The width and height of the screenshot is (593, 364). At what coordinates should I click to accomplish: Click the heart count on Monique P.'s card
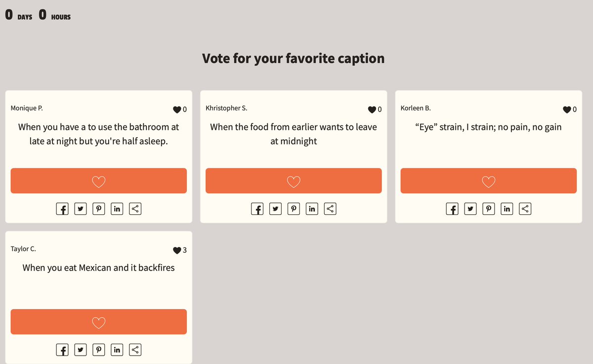(x=180, y=110)
